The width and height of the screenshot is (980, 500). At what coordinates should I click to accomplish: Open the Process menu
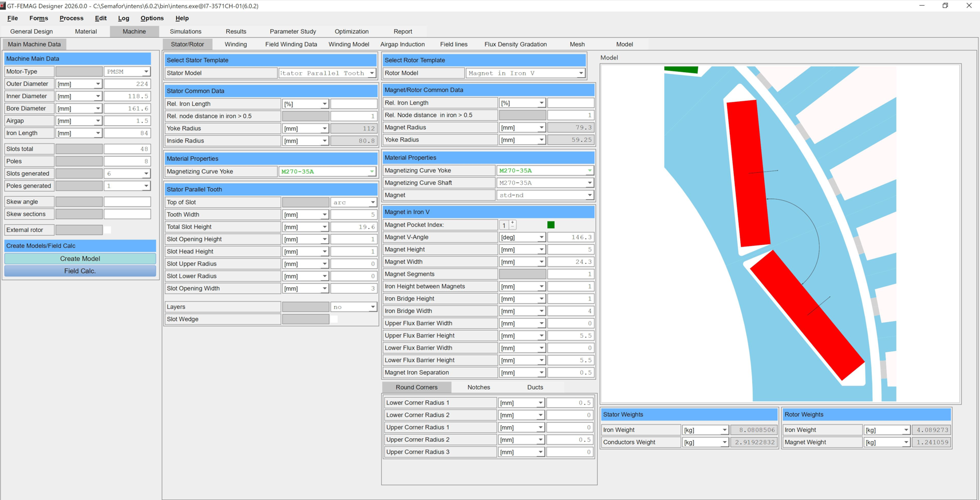pos(71,18)
